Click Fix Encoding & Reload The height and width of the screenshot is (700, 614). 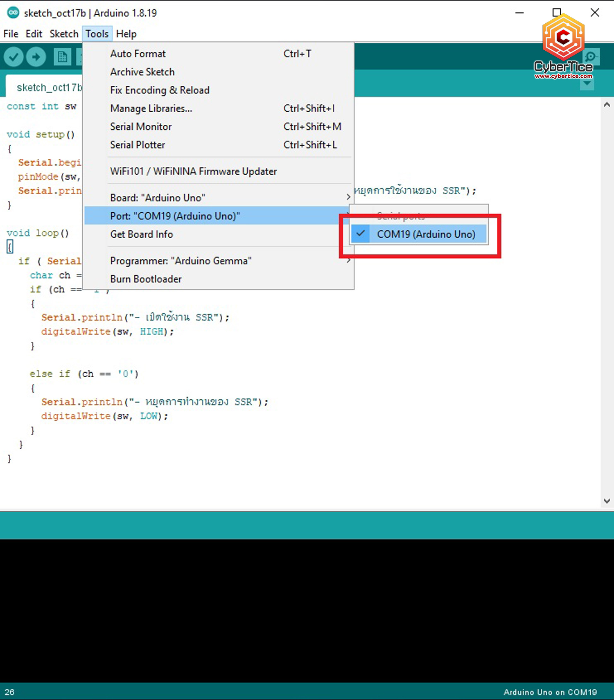219,90
